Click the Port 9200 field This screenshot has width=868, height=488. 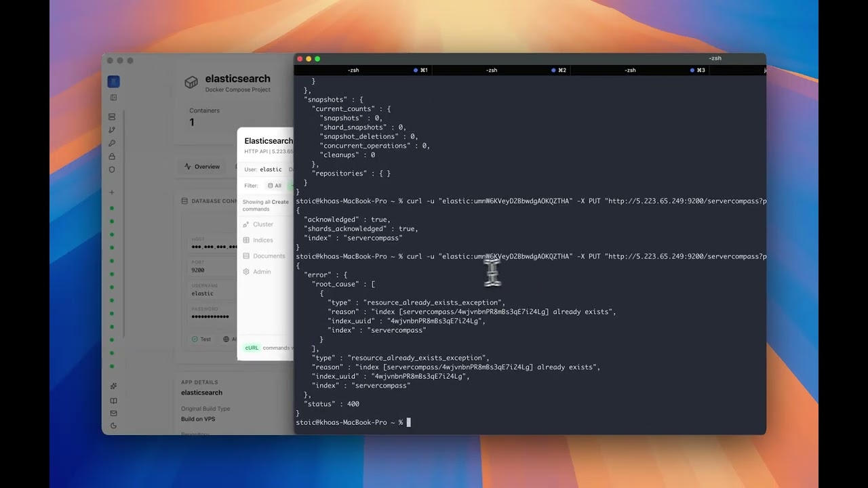211,266
